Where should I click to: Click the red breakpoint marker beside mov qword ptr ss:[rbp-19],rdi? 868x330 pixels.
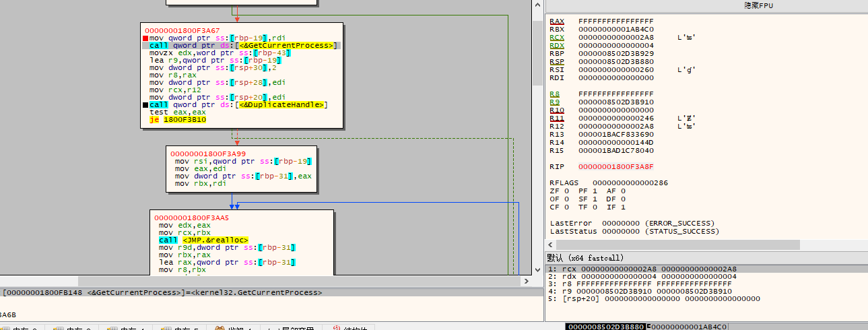point(145,38)
